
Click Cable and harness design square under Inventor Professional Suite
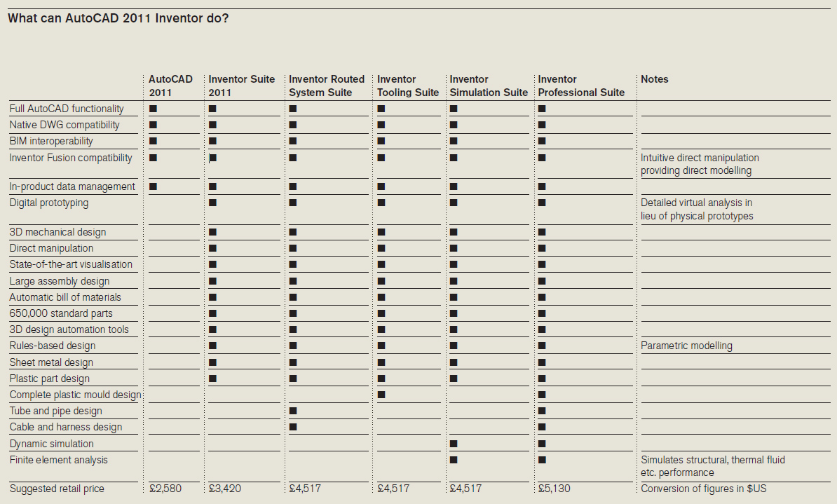coord(542,427)
